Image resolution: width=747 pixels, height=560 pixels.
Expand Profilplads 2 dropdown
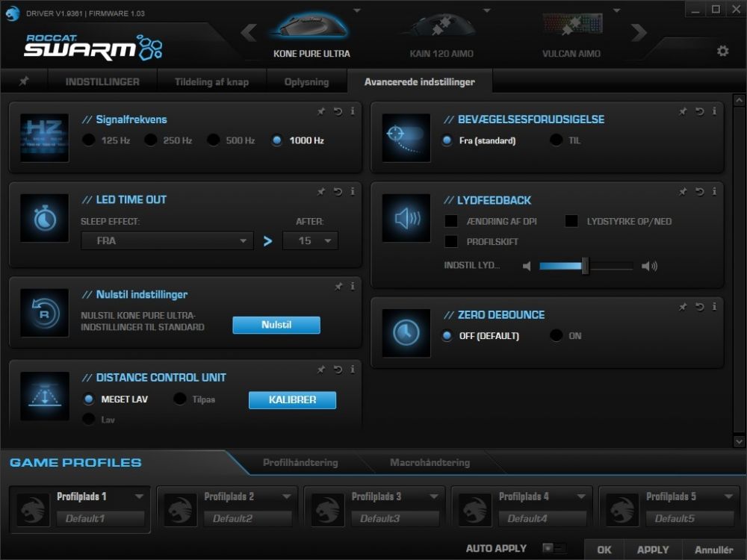286,497
